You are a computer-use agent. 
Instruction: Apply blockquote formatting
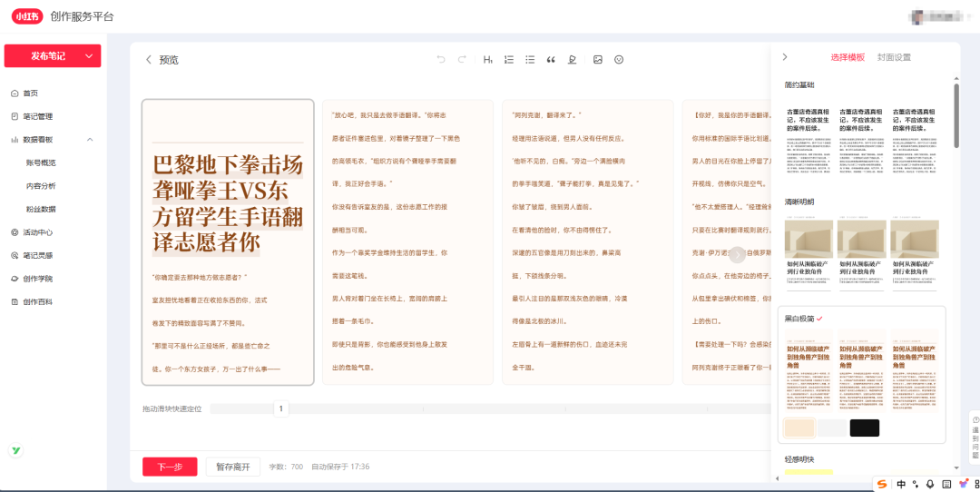[x=551, y=60]
